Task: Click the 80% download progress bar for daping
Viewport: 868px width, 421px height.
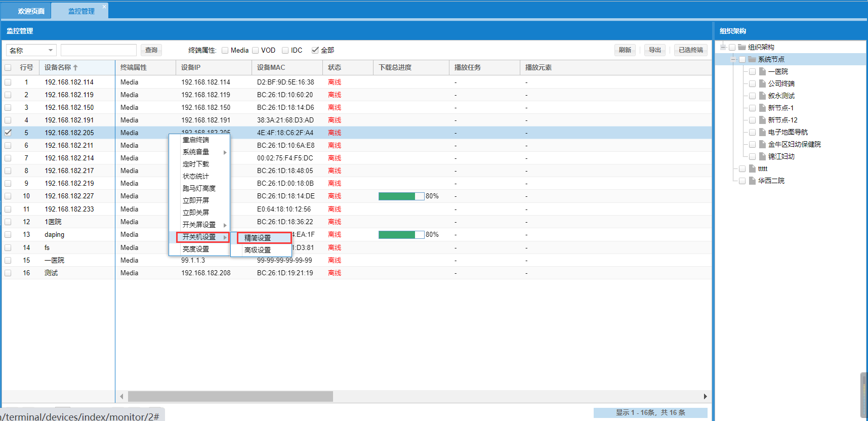Action: point(401,235)
